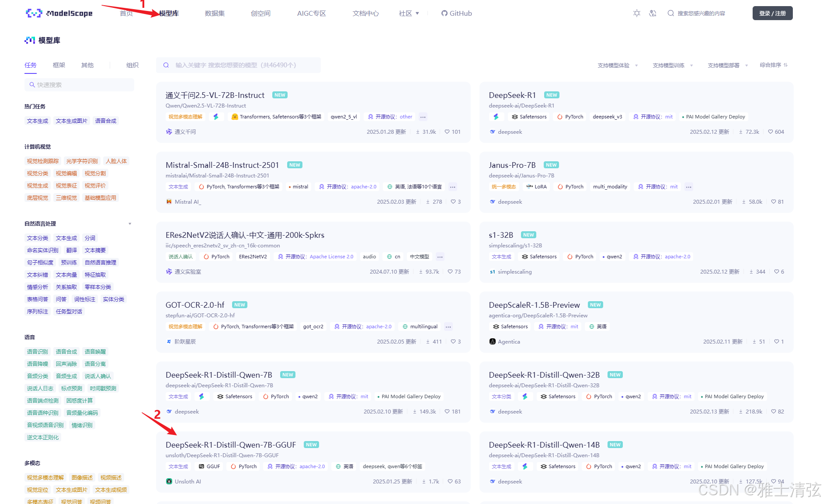Viewport: 823px width, 504px height.
Task: Click the deepseek avatar under DeepSeek-R1-Distill-Qwen-14B
Action: (493, 481)
